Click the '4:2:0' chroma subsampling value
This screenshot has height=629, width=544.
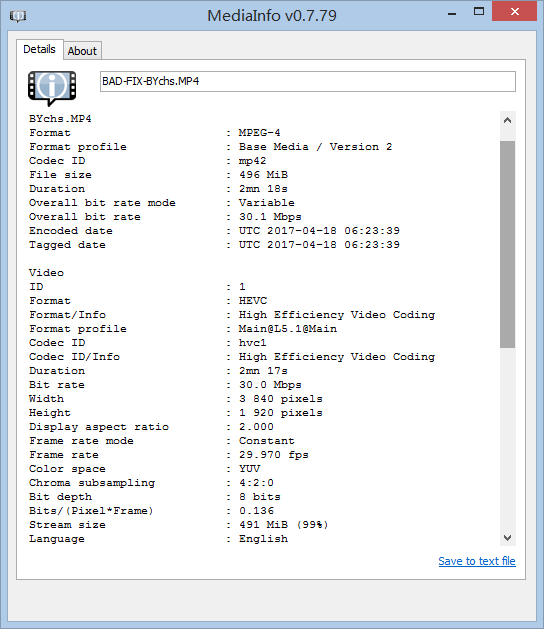pos(256,483)
